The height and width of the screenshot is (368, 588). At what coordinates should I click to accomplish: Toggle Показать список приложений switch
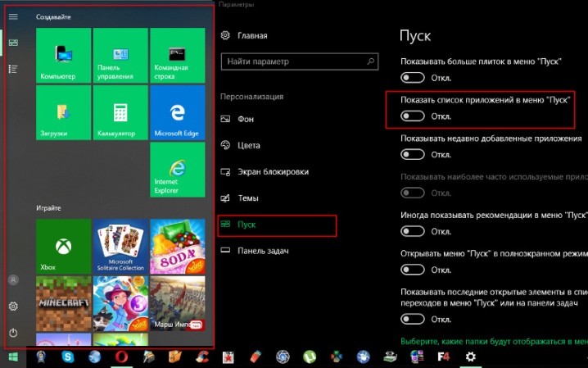pos(413,116)
